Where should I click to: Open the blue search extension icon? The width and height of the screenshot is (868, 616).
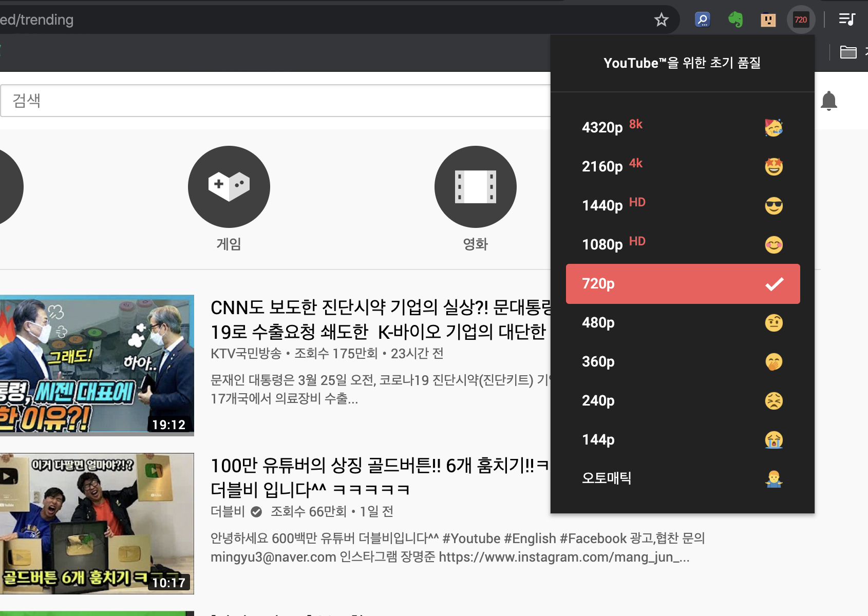pyautogui.click(x=702, y=20)
